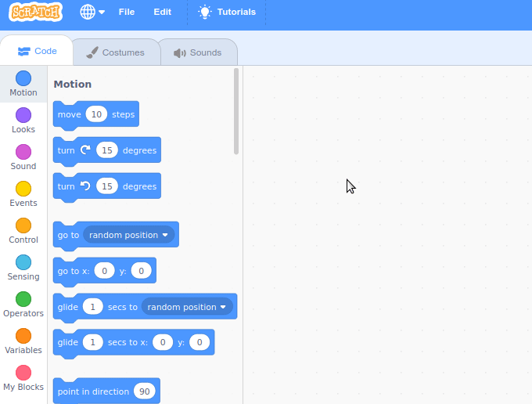Open the File menu

(x=127, y=12)
